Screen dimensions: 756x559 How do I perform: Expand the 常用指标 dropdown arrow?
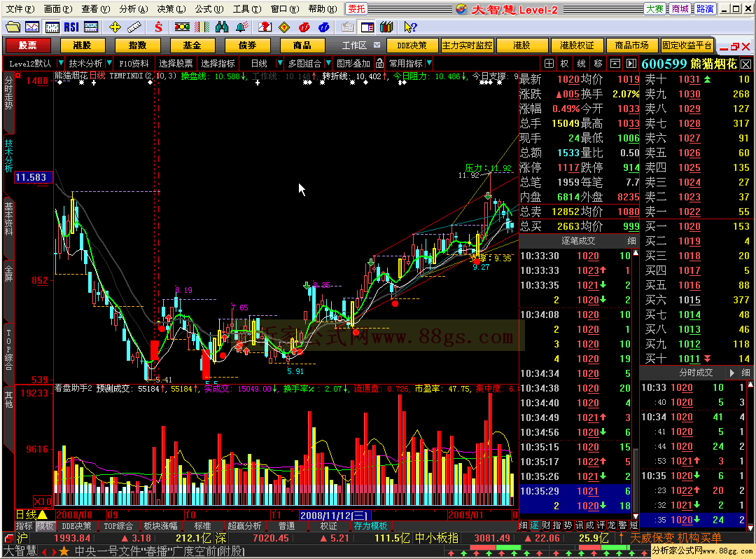pos(429,63)
